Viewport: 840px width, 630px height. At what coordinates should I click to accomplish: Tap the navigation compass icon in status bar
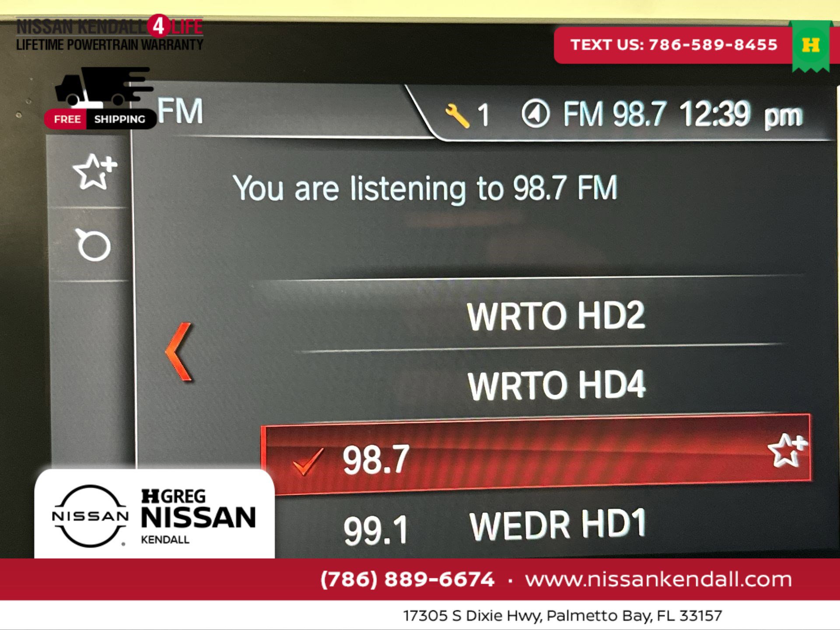pos(535,114)
